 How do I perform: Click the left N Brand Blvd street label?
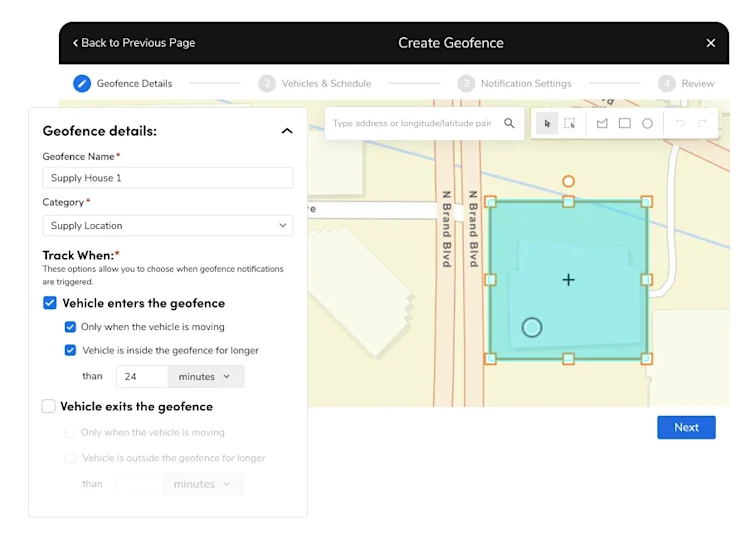click(x=447, y=229)
